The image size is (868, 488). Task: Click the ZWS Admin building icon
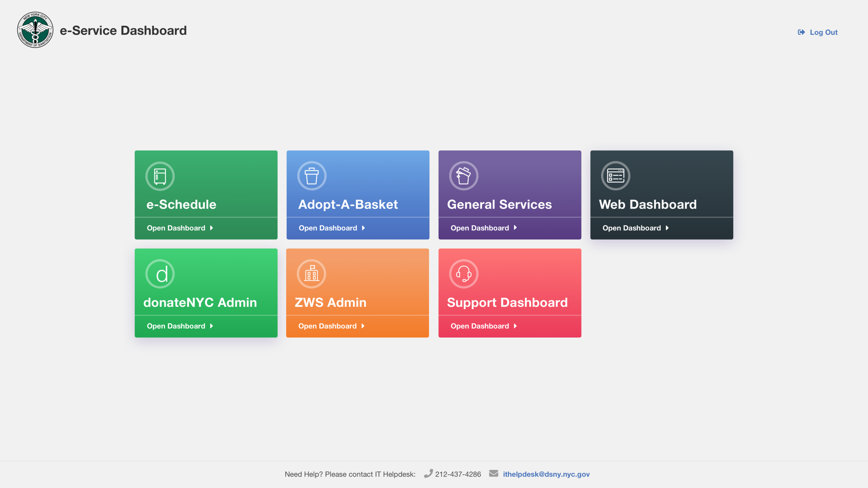pos(311,274)
